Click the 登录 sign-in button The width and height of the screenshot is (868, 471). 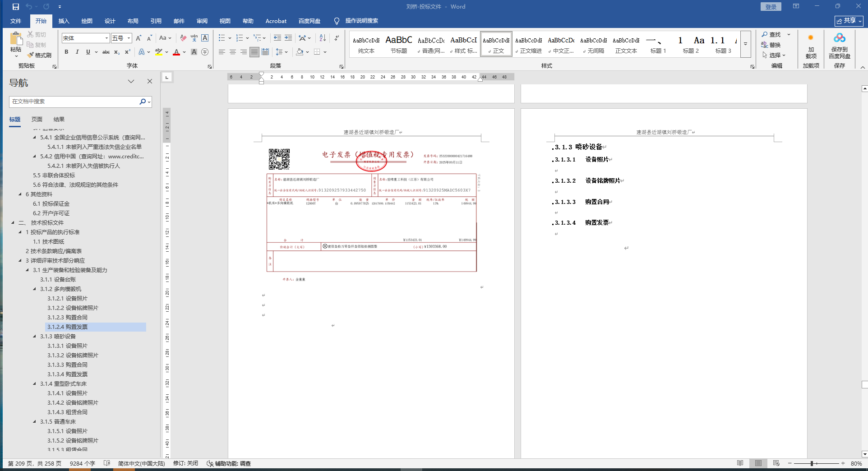[x=771, y=7]
